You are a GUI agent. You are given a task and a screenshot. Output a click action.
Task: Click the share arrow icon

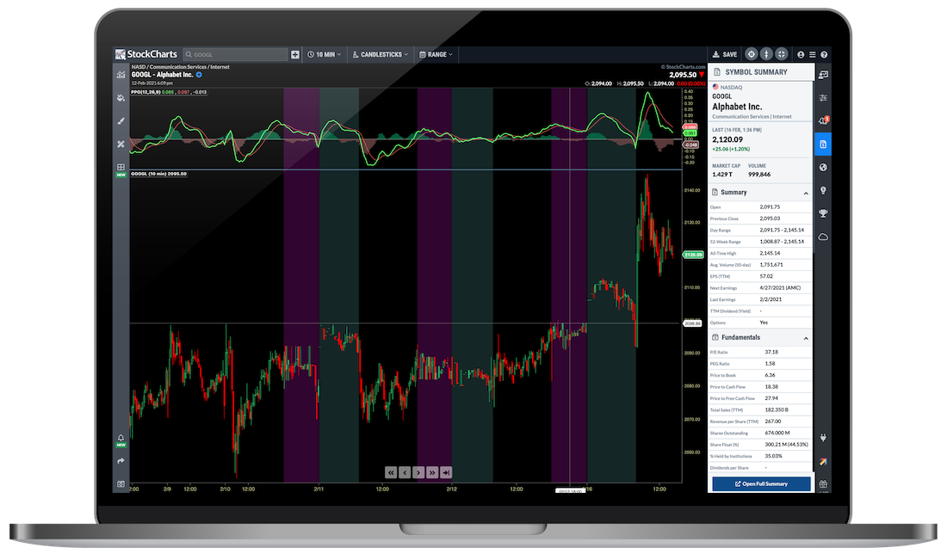(x=121, y=461)
